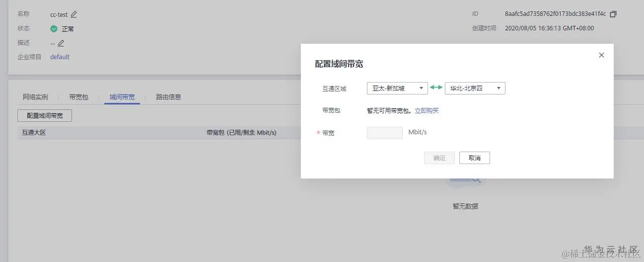Click the 配置域间带宽 dialog title
Viewport: 644px width, 262px height.
point(339,64)
